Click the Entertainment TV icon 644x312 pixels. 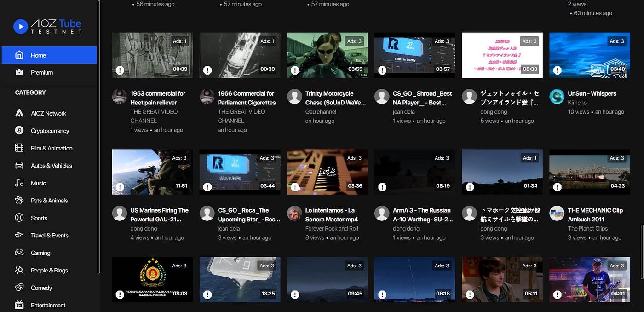(19, 305)
